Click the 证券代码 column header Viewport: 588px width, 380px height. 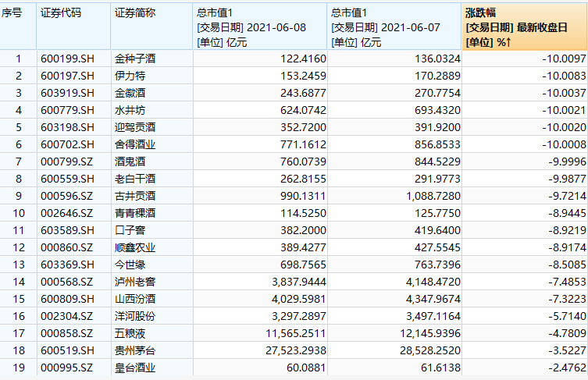point(73,27)
